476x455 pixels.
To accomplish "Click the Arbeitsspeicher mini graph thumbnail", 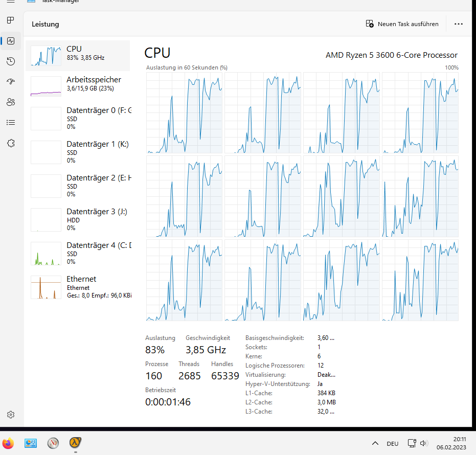I will tap(46, 86).
